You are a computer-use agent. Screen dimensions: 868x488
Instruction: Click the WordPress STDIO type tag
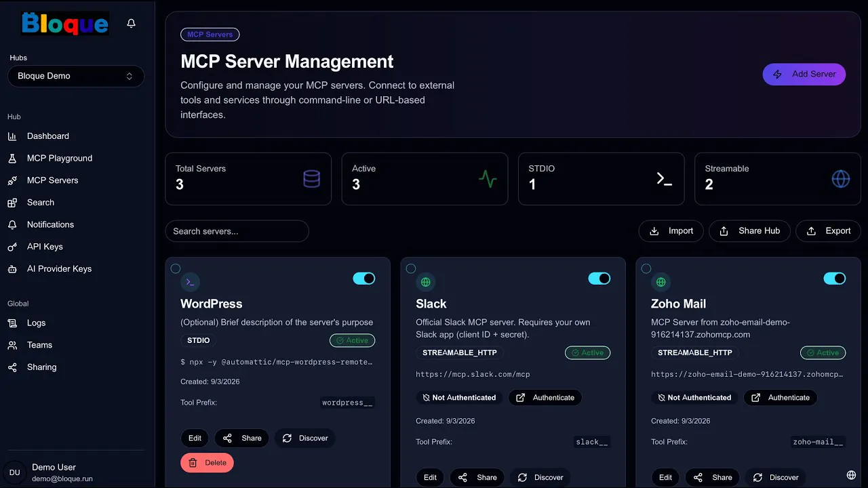[199, 341]
